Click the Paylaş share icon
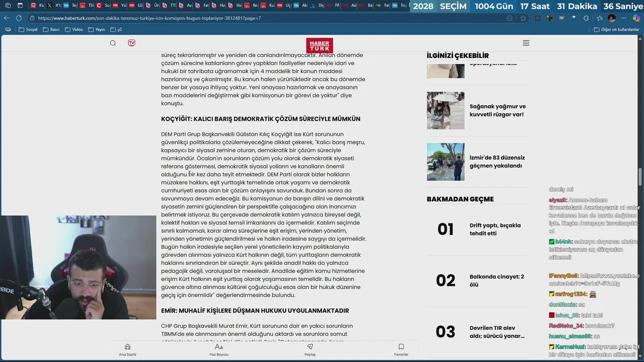Image resolution: width=644 pixels, height=362 pixels. 310,350
